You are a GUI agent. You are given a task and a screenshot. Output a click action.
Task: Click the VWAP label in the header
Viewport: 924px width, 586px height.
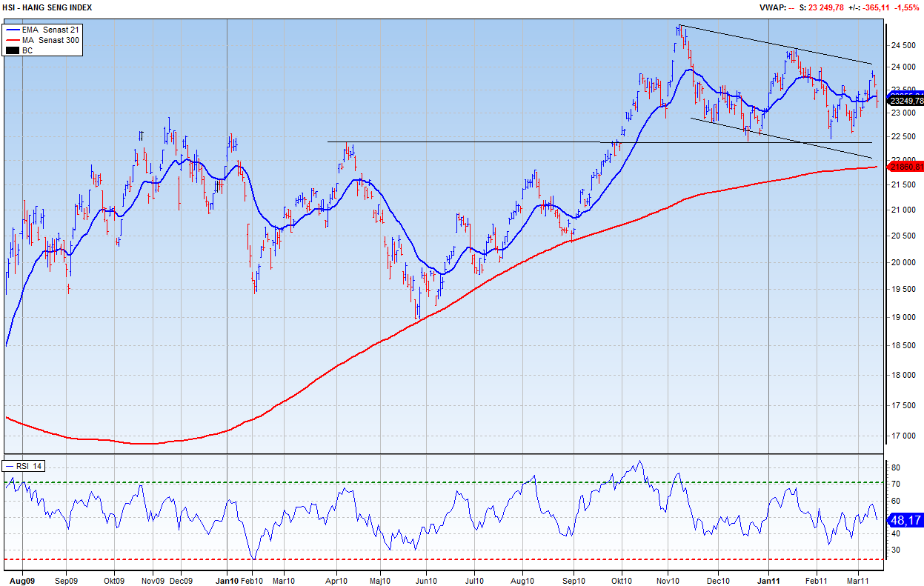[772, 7]
